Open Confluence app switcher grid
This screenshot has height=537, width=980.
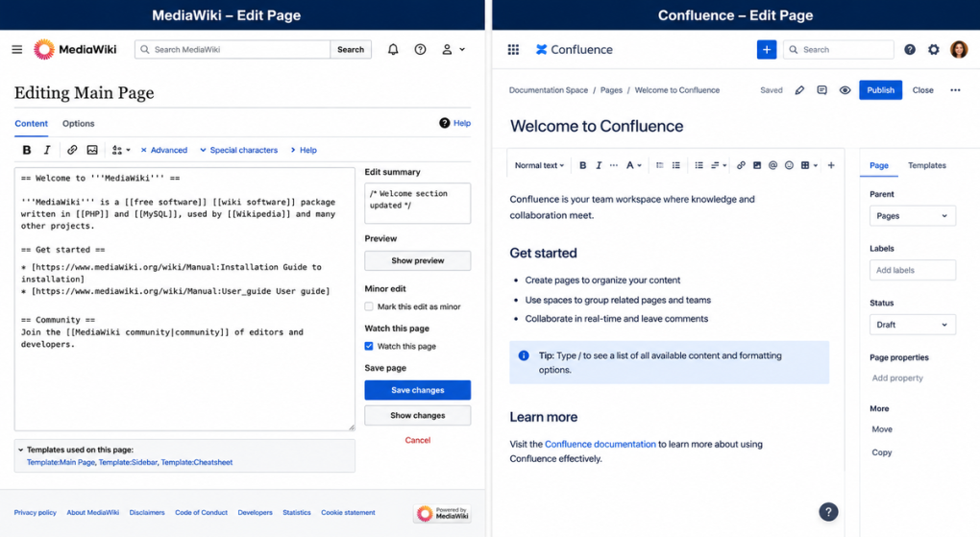(513, 49)
